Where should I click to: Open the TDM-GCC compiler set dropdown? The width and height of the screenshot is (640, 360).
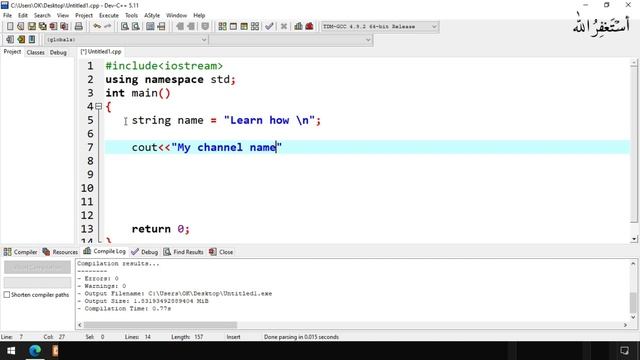[380, 27]
